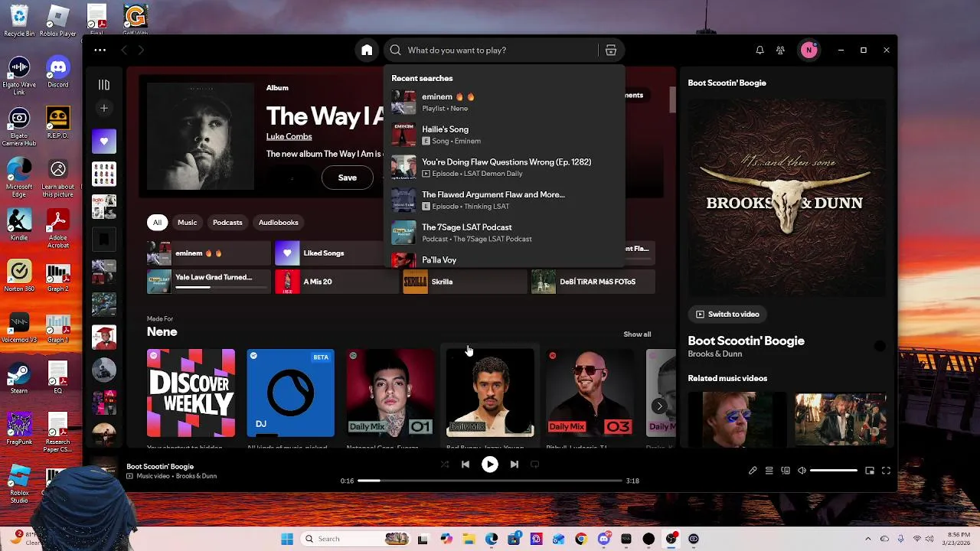Open Liked Songs shortcut tile

[330, 253]
